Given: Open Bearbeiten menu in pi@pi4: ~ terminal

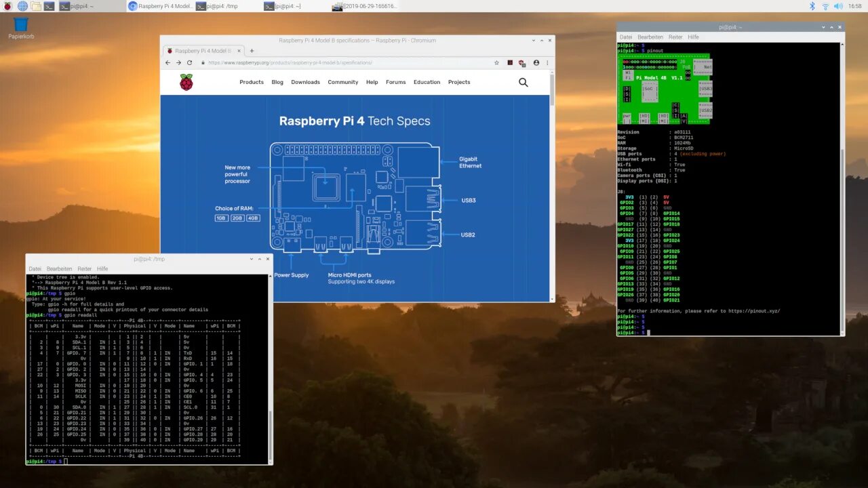Looking at the screenshot, I should click(650, 37).
